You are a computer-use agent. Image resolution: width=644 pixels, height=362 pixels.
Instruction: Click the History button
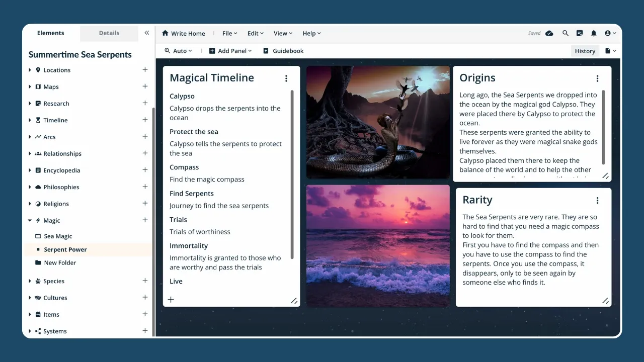pos(585,51)
